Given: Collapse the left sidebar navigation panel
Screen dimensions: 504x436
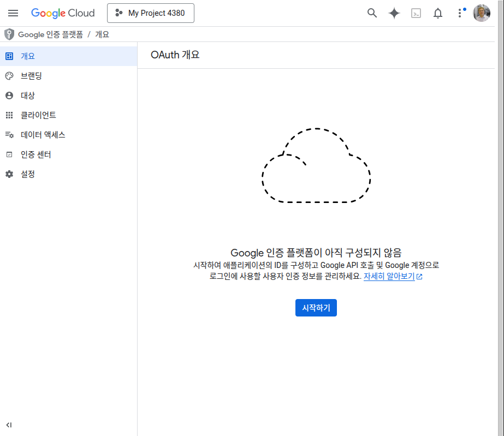Looking at the screenshot, I should (9, 425).
